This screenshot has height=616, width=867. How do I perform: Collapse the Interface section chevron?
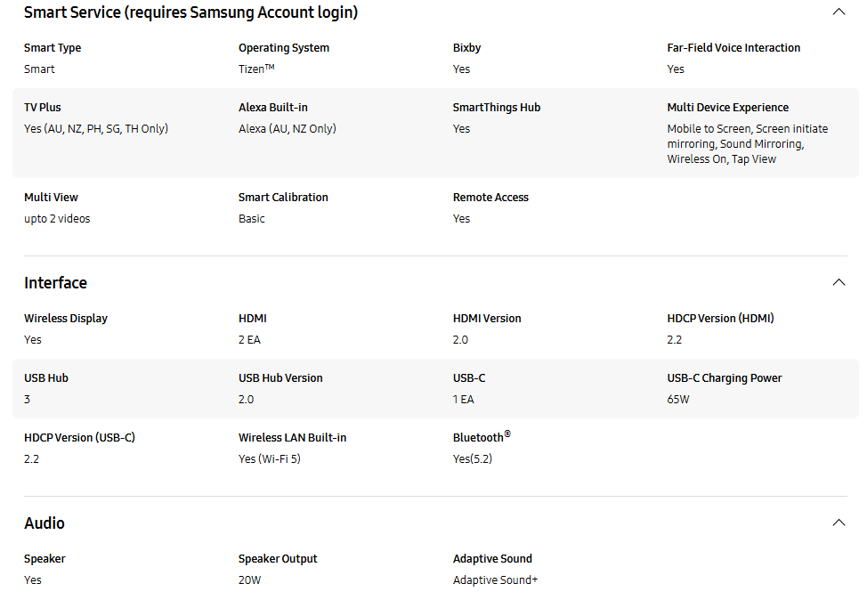(839, 282)
